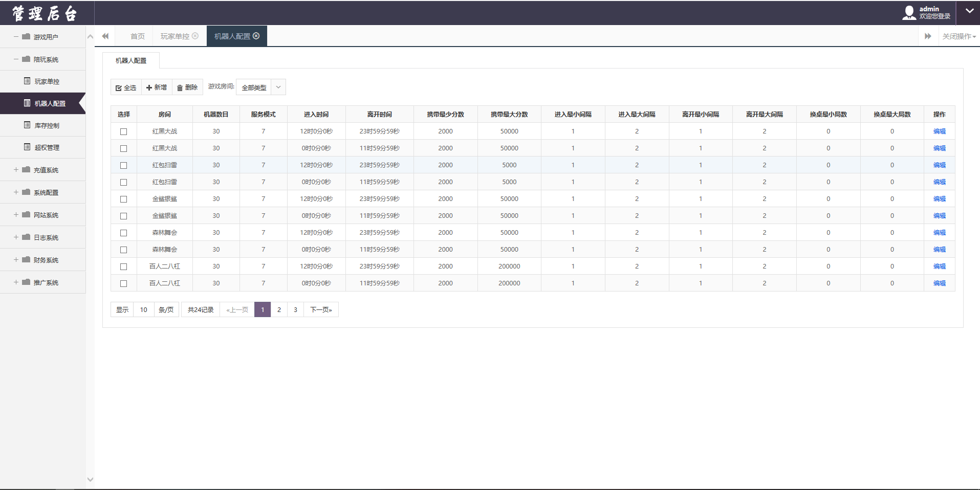Check the box for first 红黑大战 row
Image resolution: width=980 pixels, height=490 pixels.
pyautogui.click(x=123, y=131)
